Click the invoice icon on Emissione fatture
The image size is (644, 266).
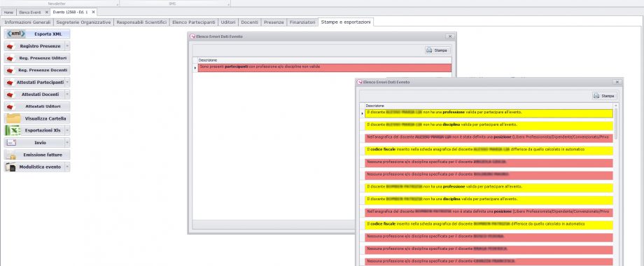pyautogui.click(x=11, y=155)
